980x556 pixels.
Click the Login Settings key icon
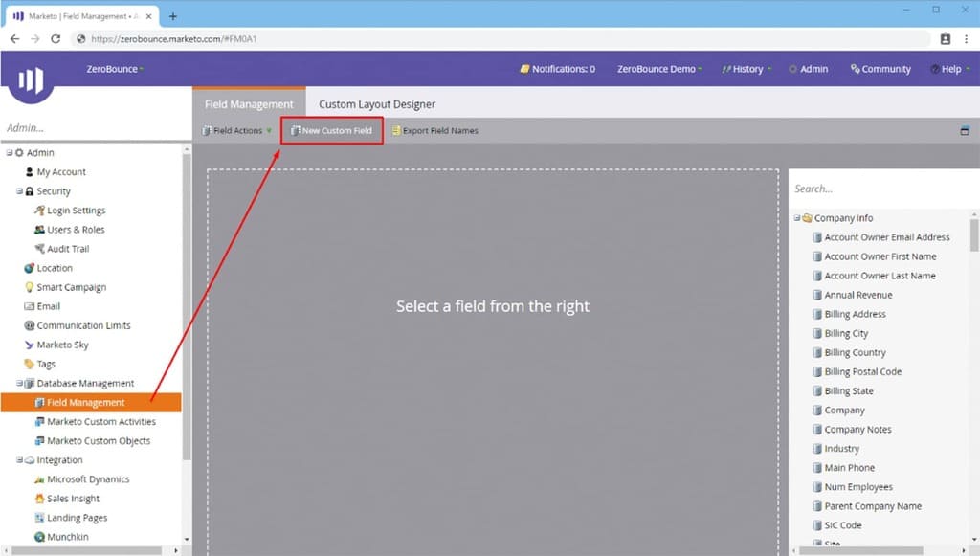39,211
